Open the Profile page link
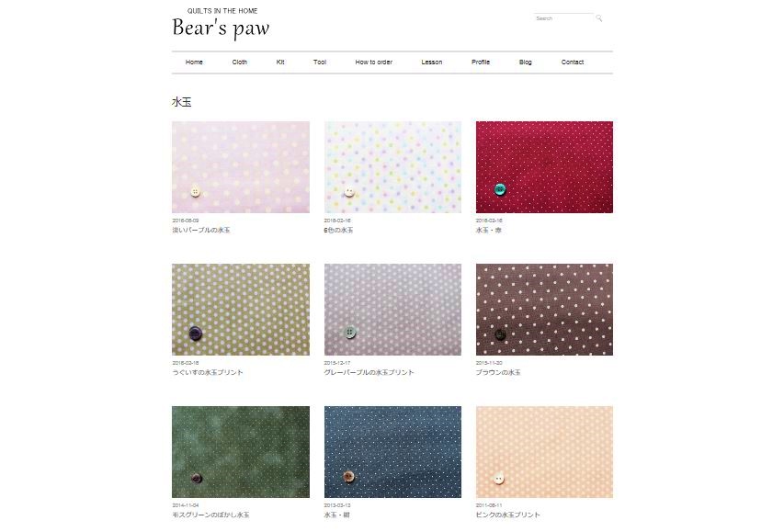 pos(481,62)
